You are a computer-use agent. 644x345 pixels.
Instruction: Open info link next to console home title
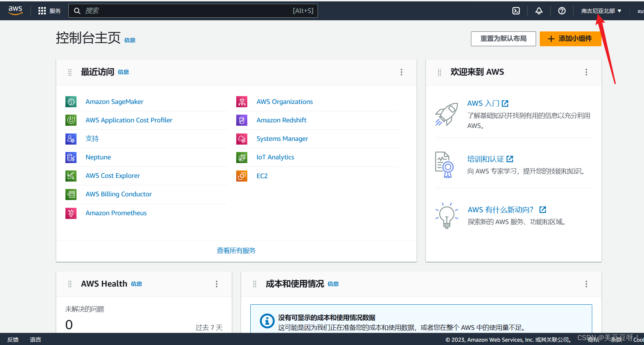pyautogui.click(x=130, y=40)
